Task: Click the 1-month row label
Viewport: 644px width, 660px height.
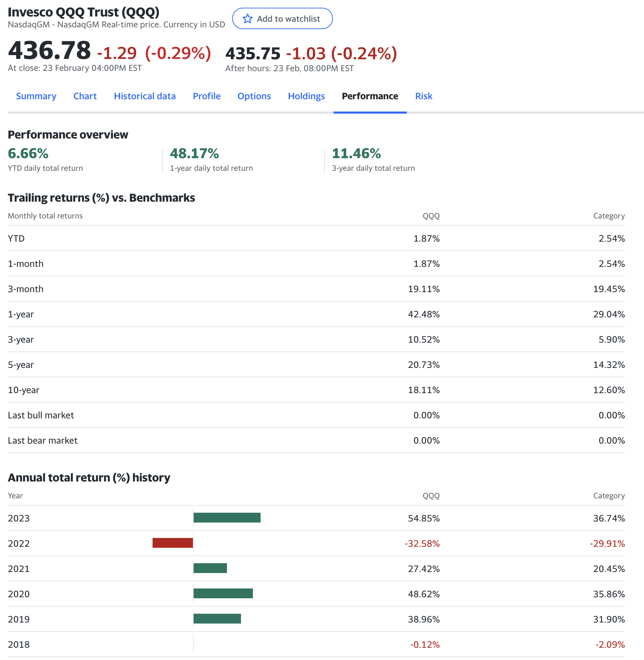Action: [x=26, y=264]
